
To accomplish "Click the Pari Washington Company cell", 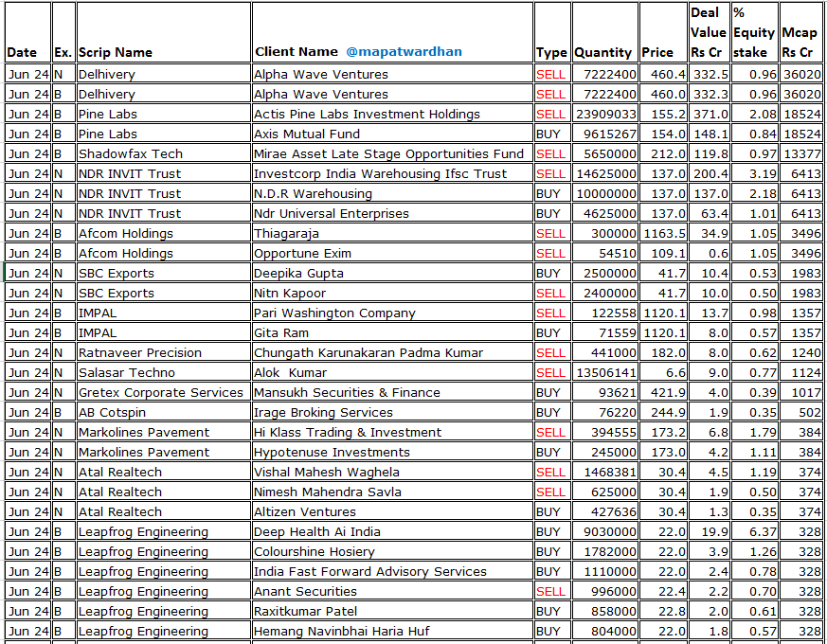I will [392, 313].
